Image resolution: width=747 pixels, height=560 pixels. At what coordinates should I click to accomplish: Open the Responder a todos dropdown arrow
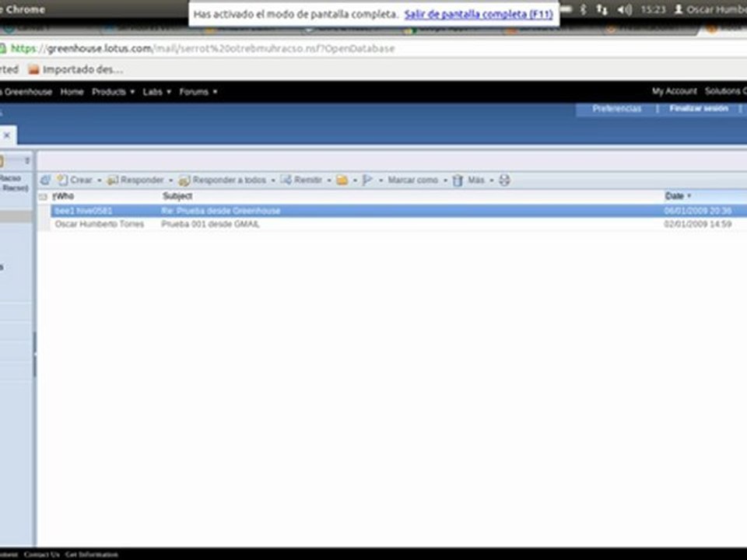pyautogui.click(x=273, y=180)
